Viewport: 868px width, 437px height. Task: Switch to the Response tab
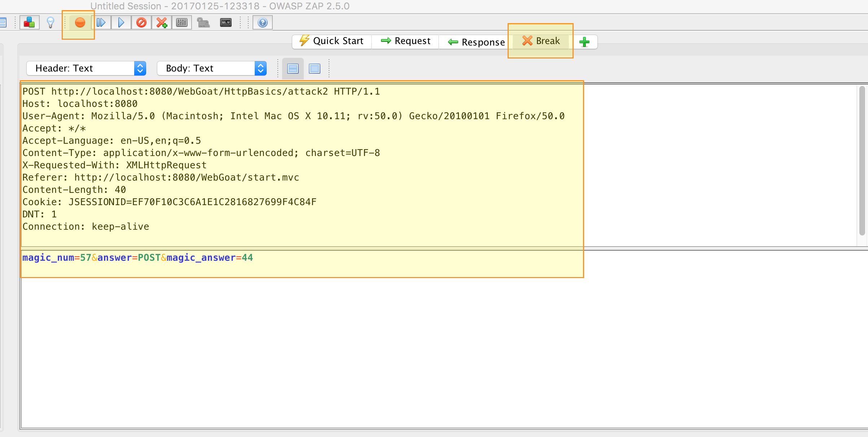pyautogui.click(x=476, y=42)
